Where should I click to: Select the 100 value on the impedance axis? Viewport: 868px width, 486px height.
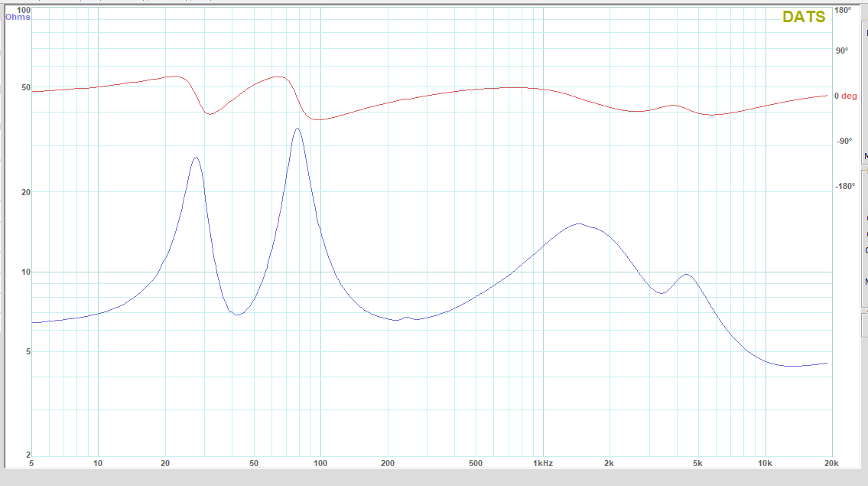pos(23,10)
